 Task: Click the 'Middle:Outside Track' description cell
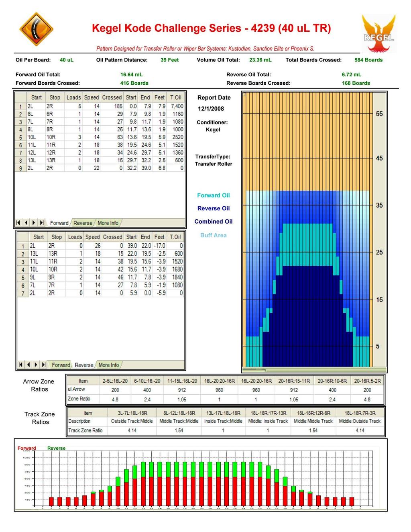(360, 421)
